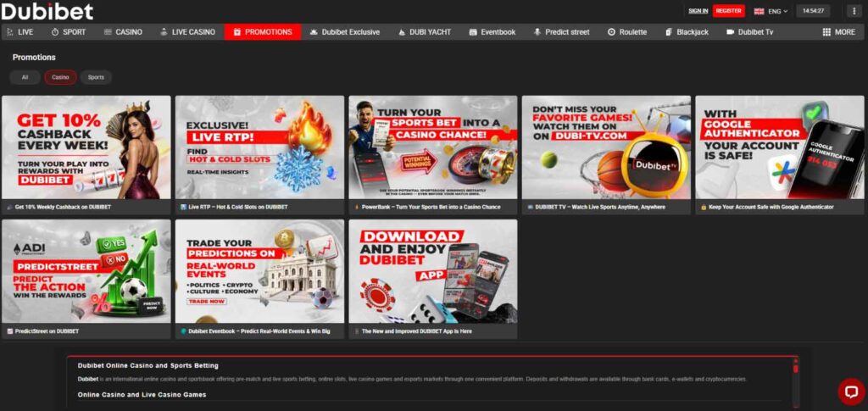Click 'Get 10% Weekly Cashback on DUBIBET' caption
The image size is (868, 411).
pyautogui.click(x=63, y=207)
